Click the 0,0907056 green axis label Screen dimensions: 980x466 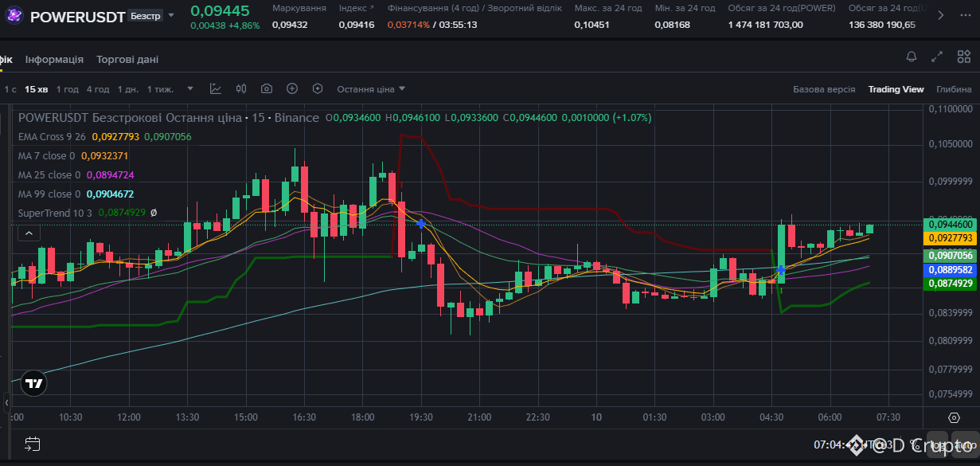(x=950, y=256)
